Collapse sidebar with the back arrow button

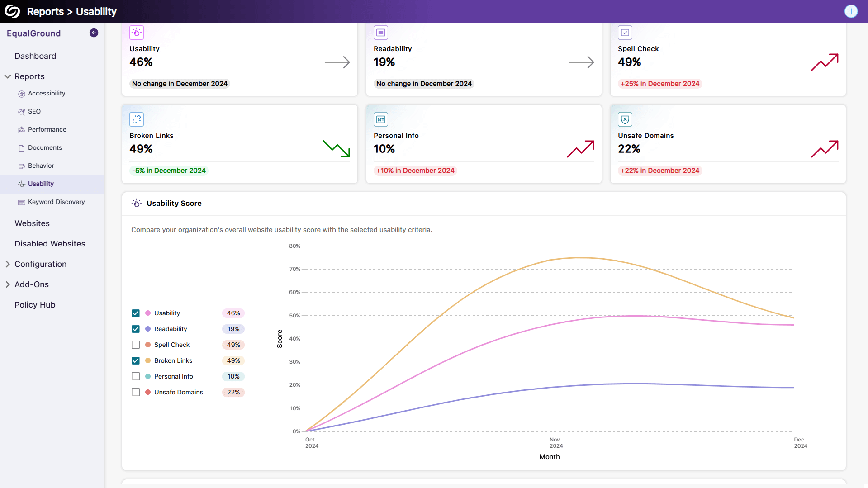pos(94,33)
